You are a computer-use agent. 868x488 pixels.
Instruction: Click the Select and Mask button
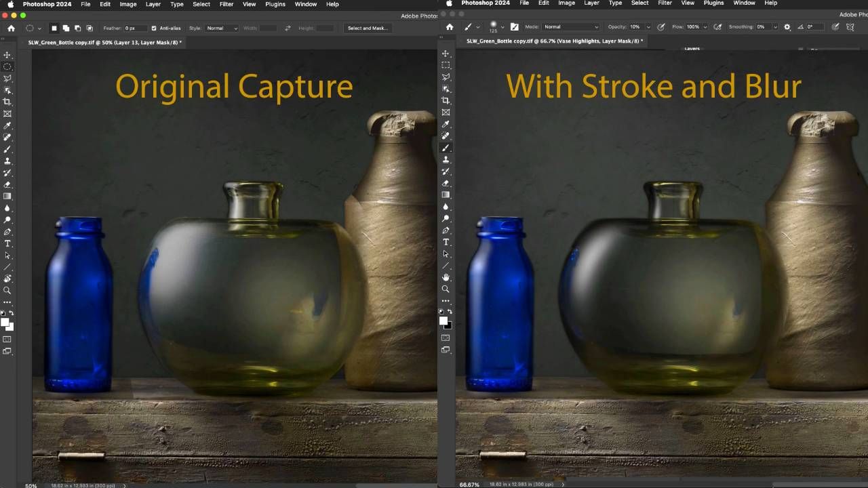click(x=368, y=28)
